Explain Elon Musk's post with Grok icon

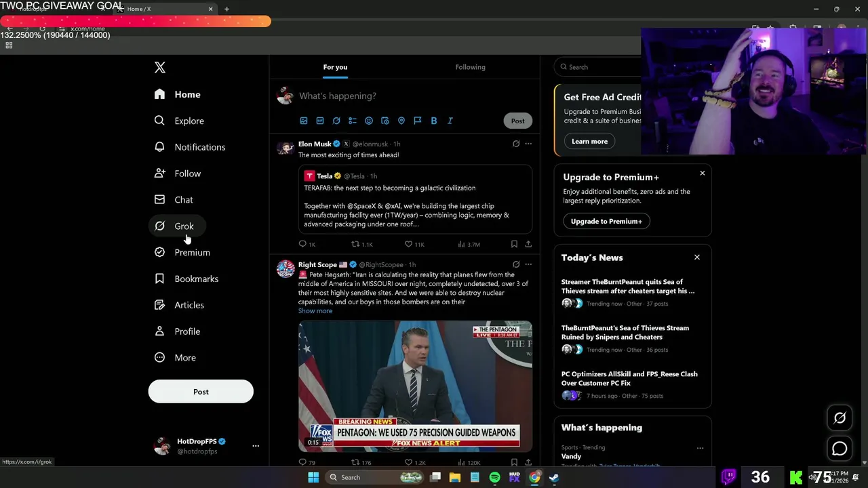(516, 144)
